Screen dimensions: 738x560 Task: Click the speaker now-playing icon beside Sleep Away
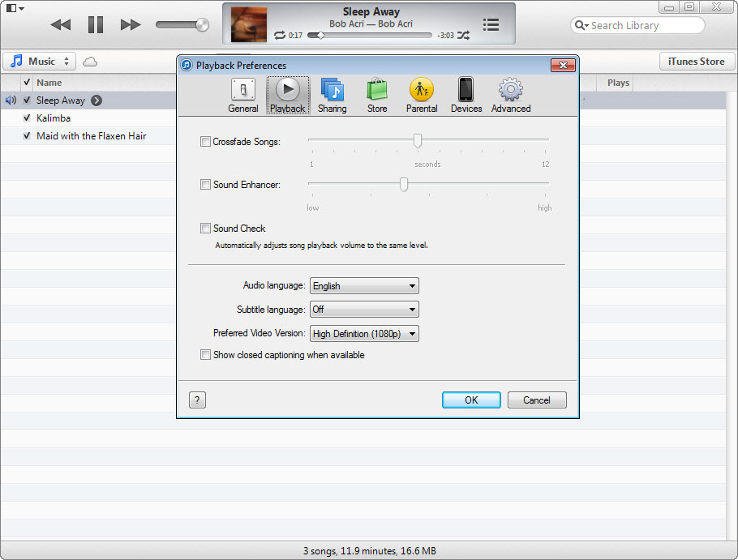tap(11, 100)
